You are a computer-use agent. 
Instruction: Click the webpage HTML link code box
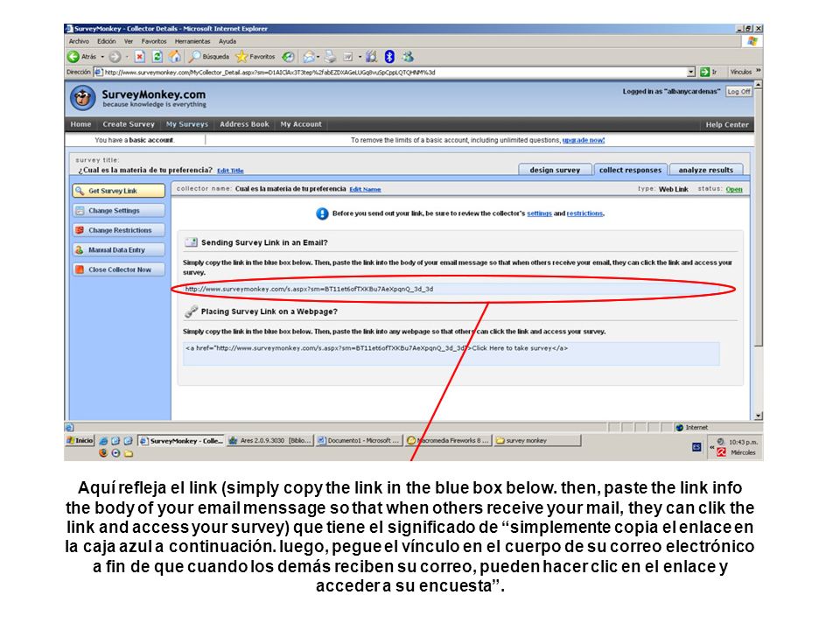click(451, 354)
